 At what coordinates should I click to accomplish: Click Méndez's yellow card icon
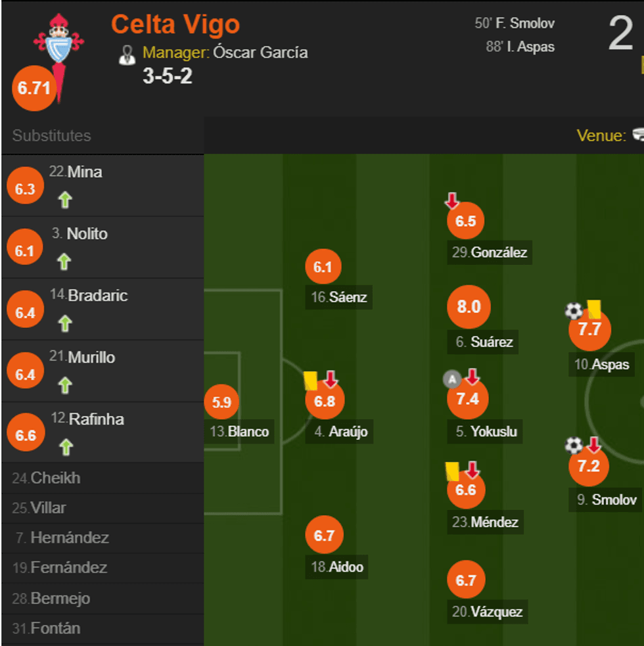tap(451, 471)
